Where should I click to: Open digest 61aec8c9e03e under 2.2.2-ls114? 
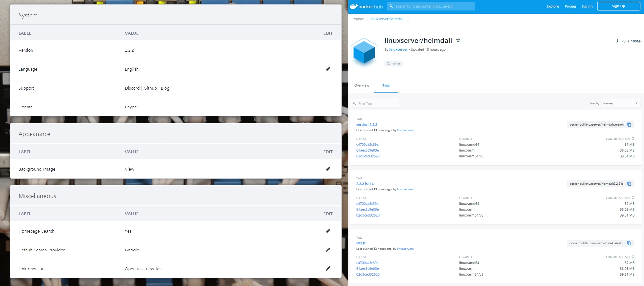pos(367,210)
